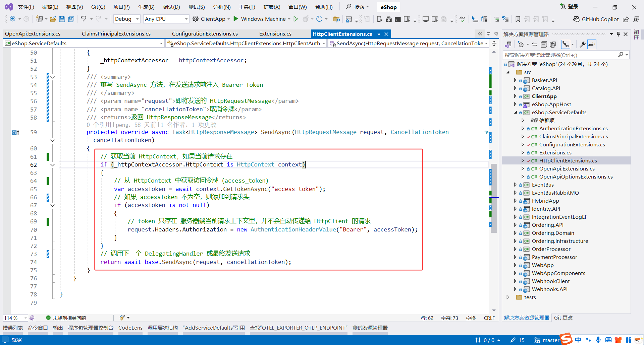Click the 搜索 search button in title bar
The height and width of the screenshot is (345, 644).
point(358,7)
